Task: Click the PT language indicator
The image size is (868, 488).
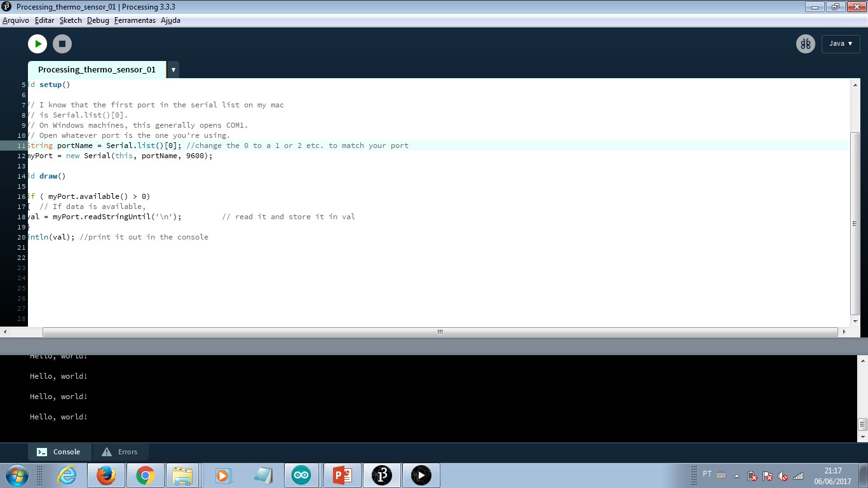Action: [707, 474]
